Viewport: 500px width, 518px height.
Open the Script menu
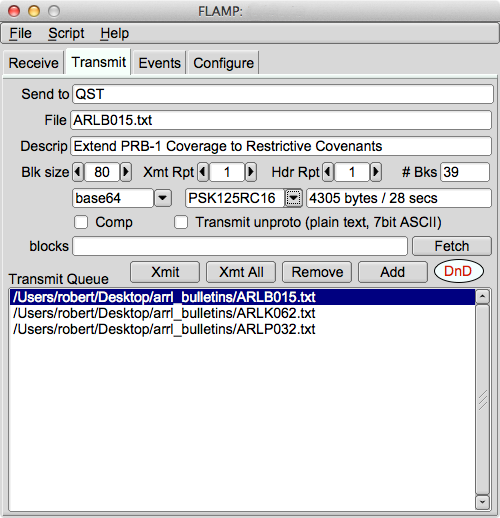click(x=66, y=33)
